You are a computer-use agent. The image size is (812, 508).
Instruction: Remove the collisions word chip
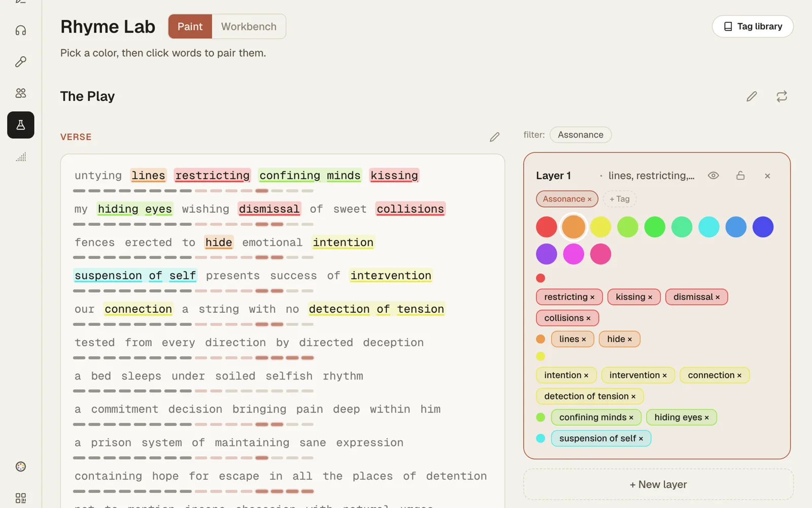(588, 319)
